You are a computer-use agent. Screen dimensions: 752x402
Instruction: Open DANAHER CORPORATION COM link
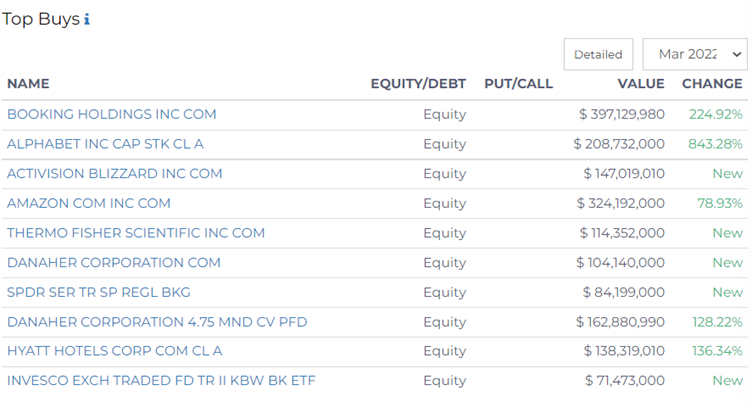[x=114, y=262]
